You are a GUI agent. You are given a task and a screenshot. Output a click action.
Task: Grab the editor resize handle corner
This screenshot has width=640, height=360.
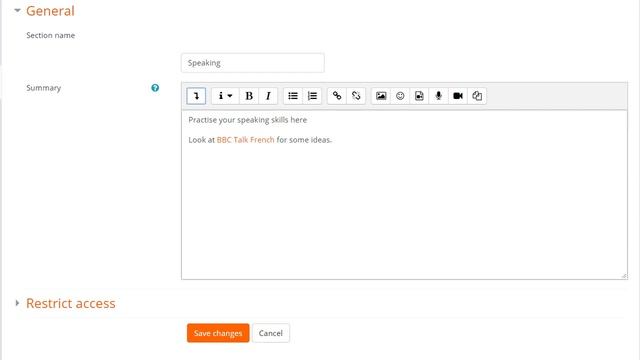624,276
